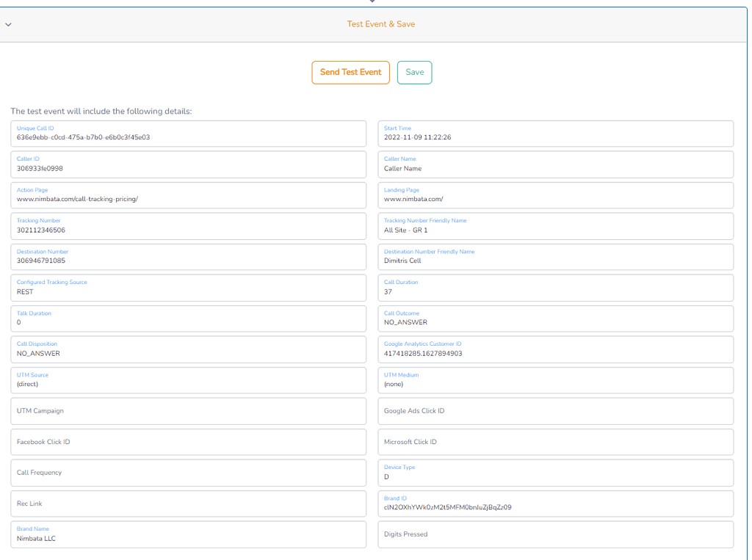Click the Landing Page field
This screenshot has height=560, width=752.
click(x=554, y=195)
